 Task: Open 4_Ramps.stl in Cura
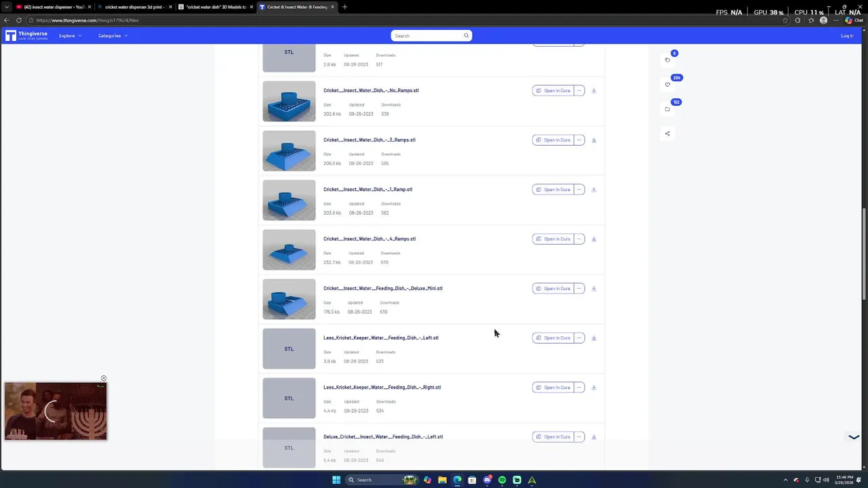coord(553,239)
